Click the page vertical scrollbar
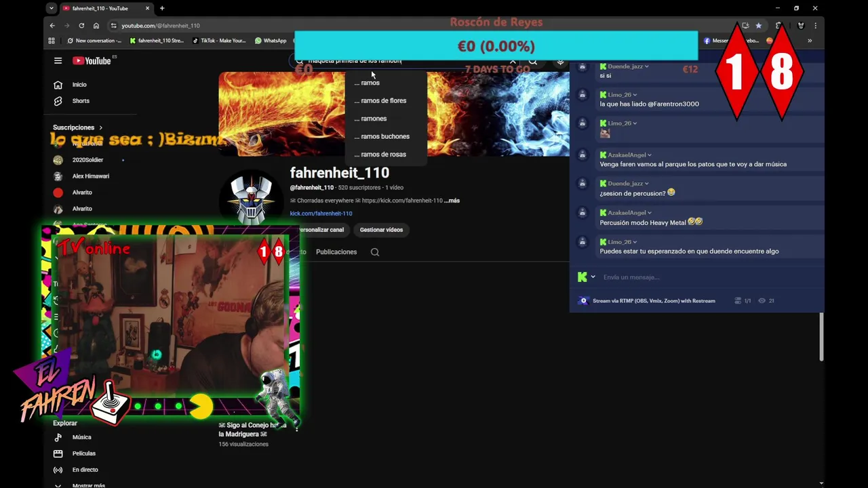Image resolution: width=868 pixels, height=488 pixels. 822,337
